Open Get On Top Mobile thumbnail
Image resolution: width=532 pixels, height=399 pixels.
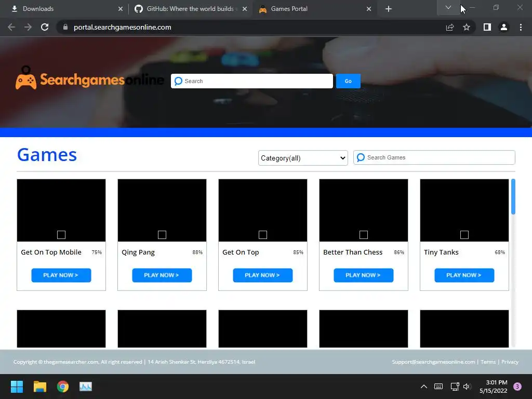pyautogui.click(x=61, y=210)
